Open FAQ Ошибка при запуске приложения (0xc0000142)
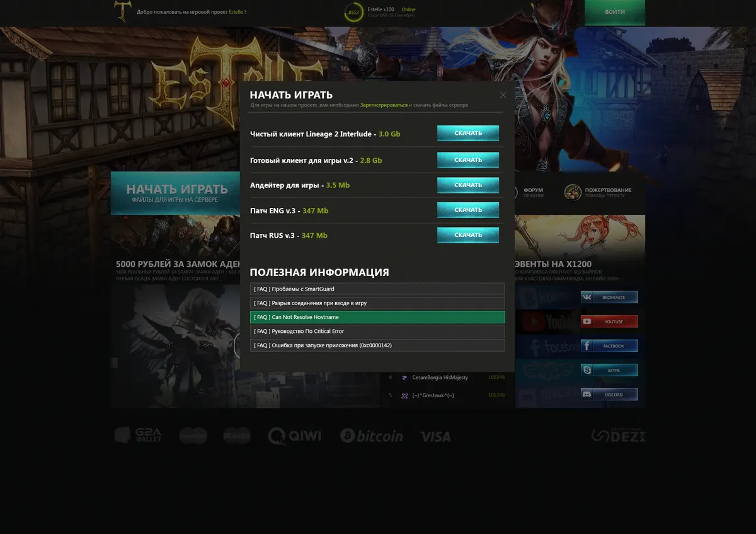756x534 pixels. pyautogui.click(x=377, y=345)
